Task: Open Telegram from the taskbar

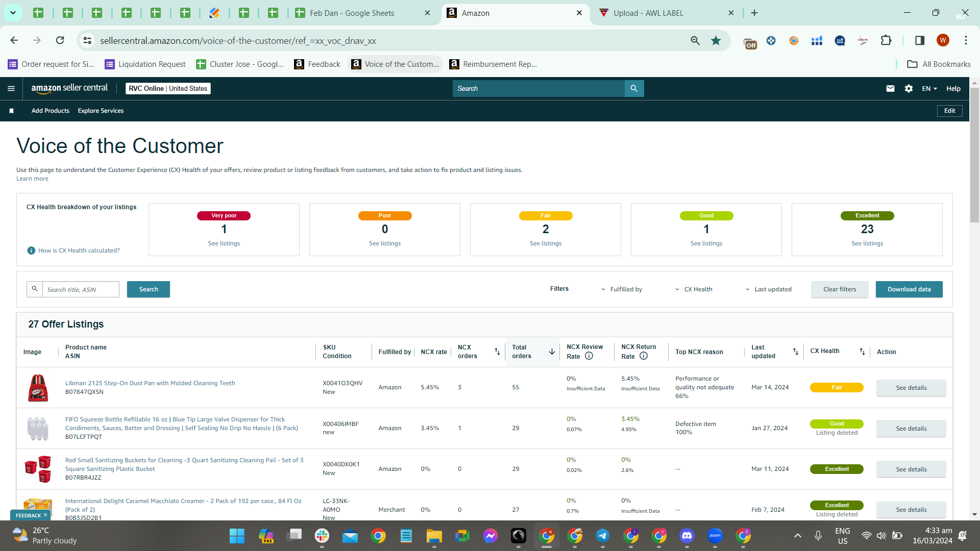Action: point(602,536)
